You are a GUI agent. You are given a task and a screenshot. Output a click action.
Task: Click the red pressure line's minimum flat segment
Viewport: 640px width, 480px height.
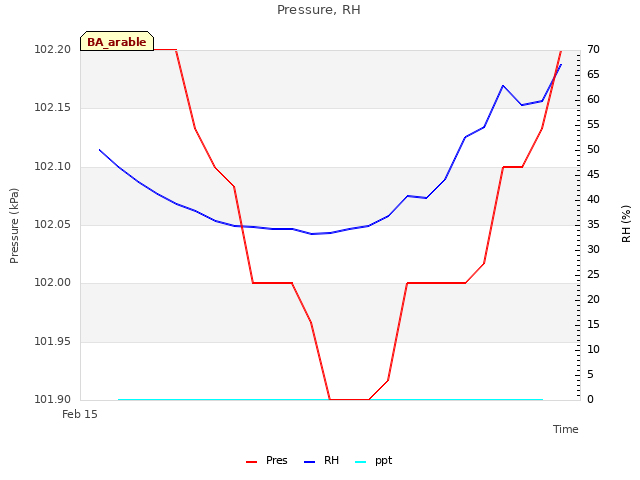(349, 399)
